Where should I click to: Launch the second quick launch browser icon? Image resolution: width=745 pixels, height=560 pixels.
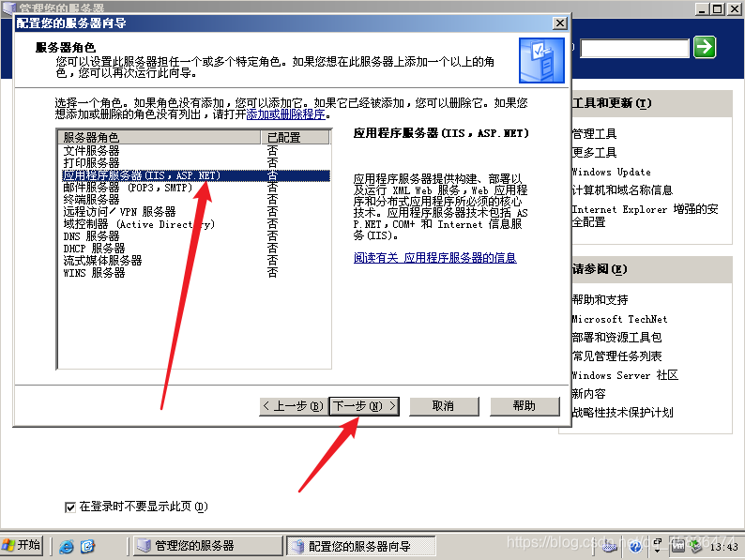(x=87, y=547)
